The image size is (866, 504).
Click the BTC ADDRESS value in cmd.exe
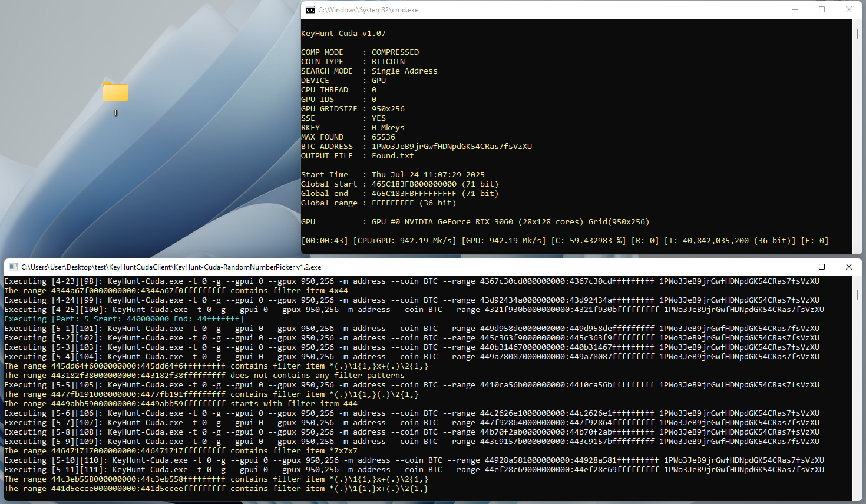452,147
